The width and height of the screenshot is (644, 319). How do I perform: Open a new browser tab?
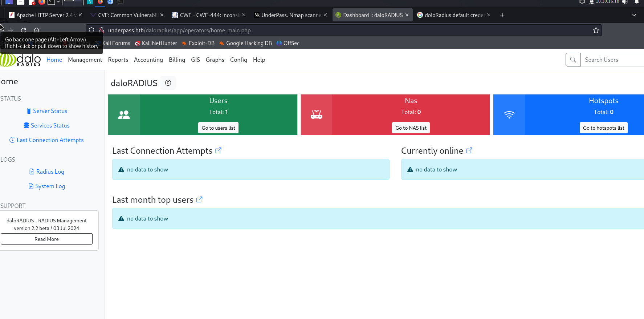502,15
